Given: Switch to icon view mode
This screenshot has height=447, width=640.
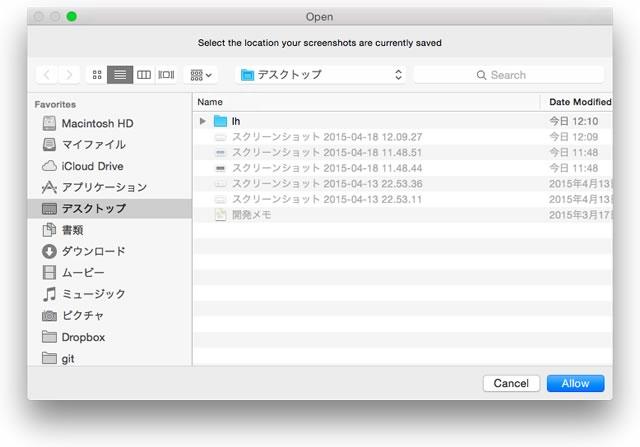Looking at the screenshot, I should tap(97, 75).
